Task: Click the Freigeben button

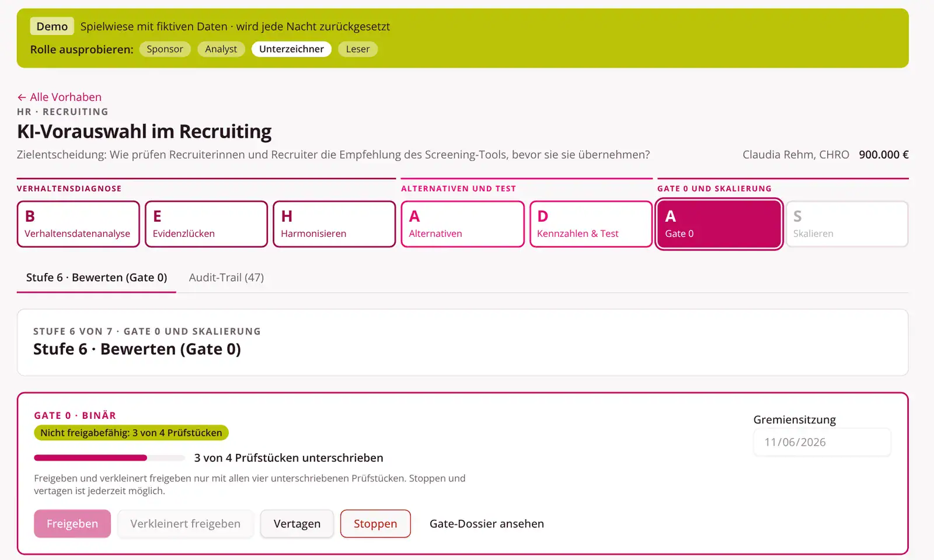Action: (72, 524)
